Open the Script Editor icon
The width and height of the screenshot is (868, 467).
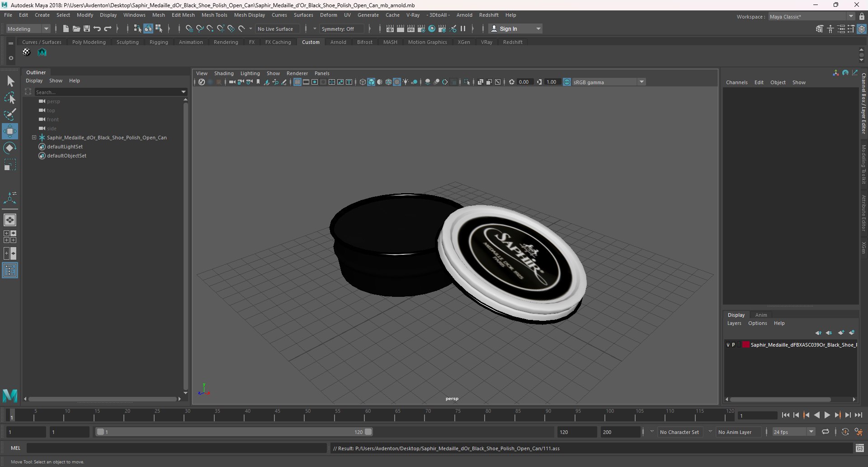point(860,448)
